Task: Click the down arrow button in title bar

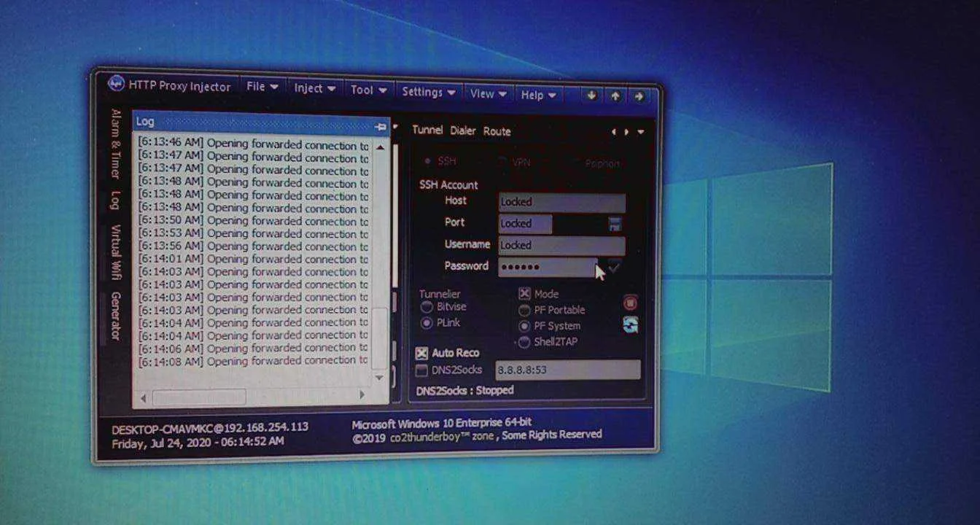Action: click(x=591, y=96)
